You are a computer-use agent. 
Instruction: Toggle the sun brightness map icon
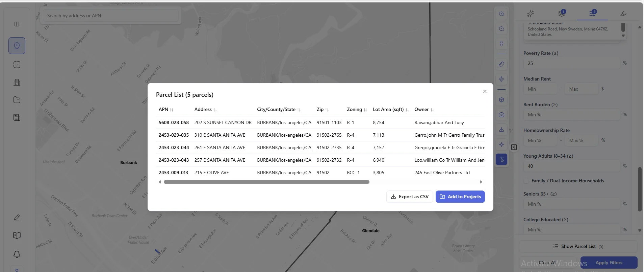tap(501, 144)
